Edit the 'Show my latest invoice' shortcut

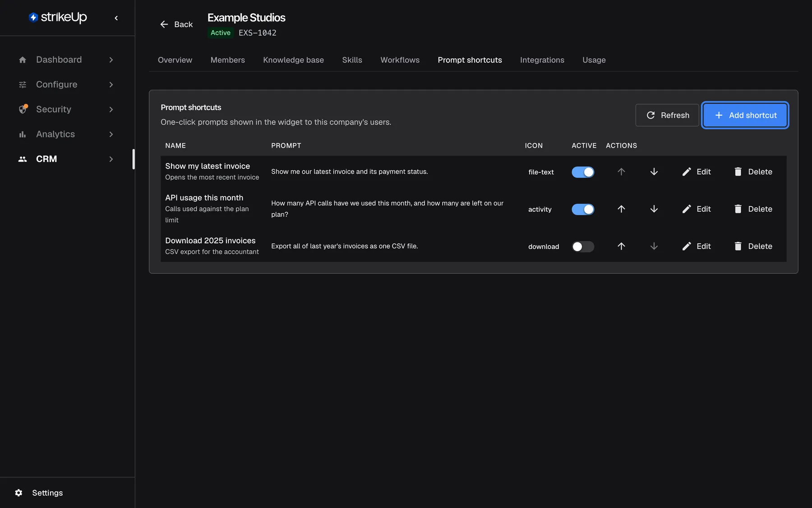tap(697, 172)
